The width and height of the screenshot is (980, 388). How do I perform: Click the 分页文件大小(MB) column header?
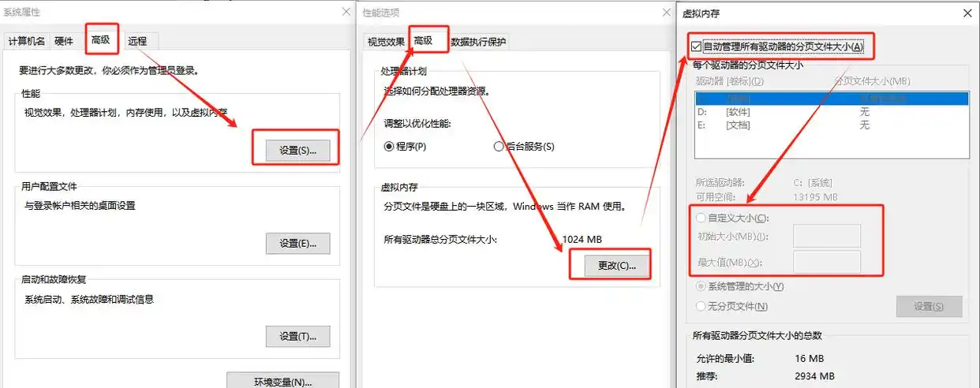(873, 81)
